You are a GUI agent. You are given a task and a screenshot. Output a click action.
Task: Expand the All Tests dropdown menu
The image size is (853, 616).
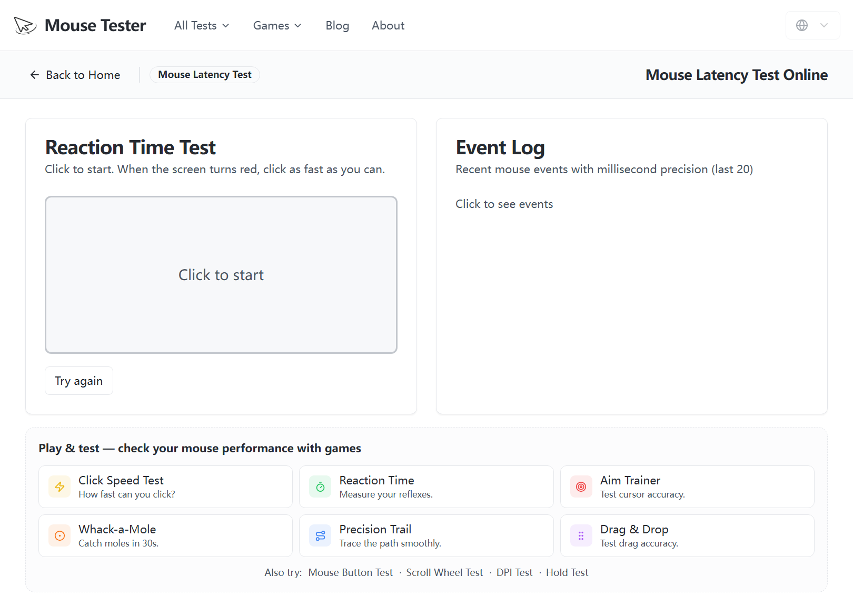(x=202, y=25)
